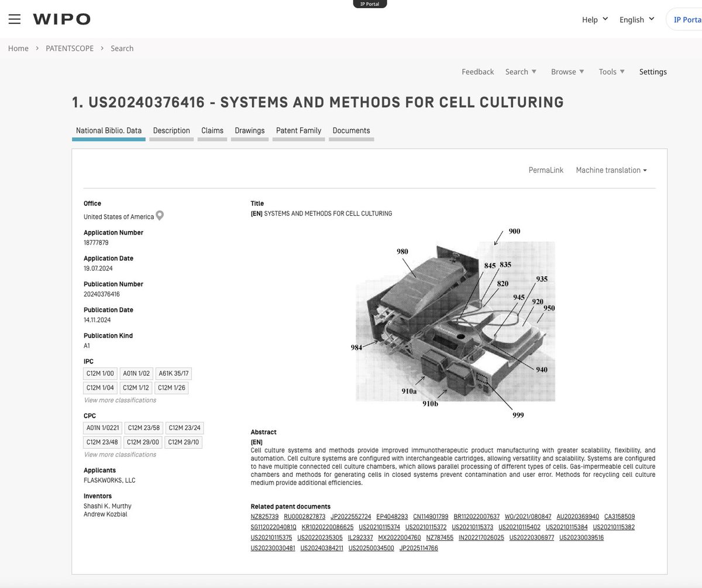The height and width of the screenshot is (588, 702).
Task: Select the National Biblio. Data tab
Action: click(109, 130)
